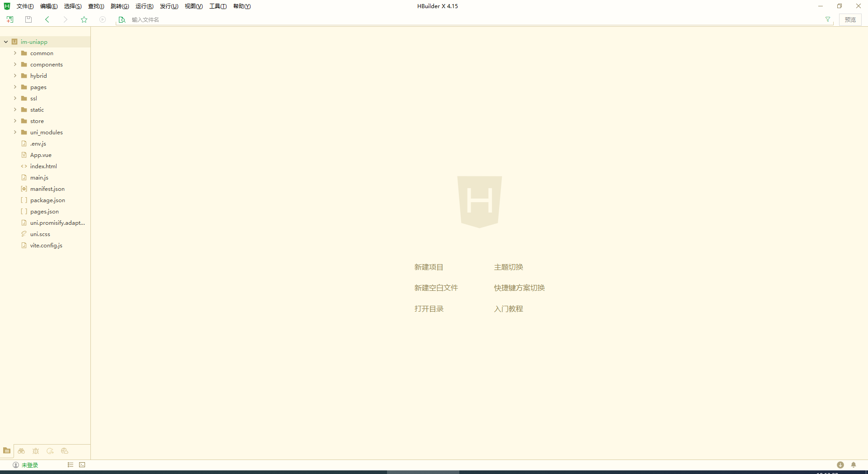868x474 pixels.
Task: Go back with the left arrow icon
Action: (47, 19)
